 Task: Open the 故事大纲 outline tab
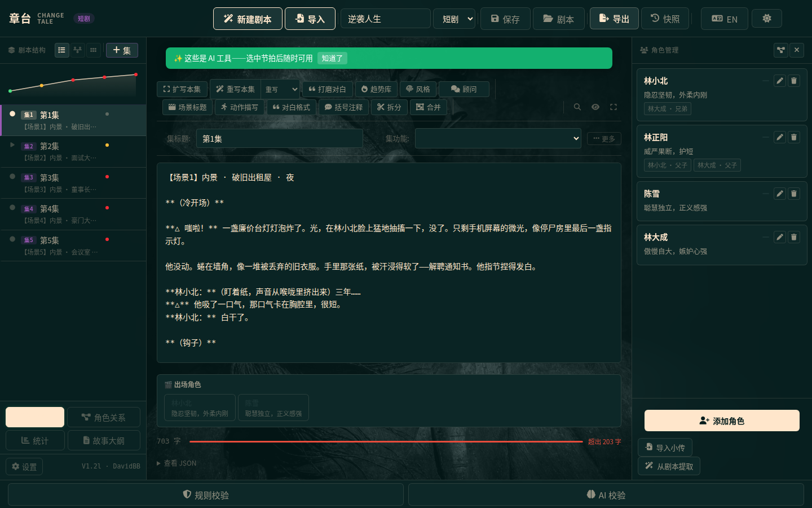(104, 440)
